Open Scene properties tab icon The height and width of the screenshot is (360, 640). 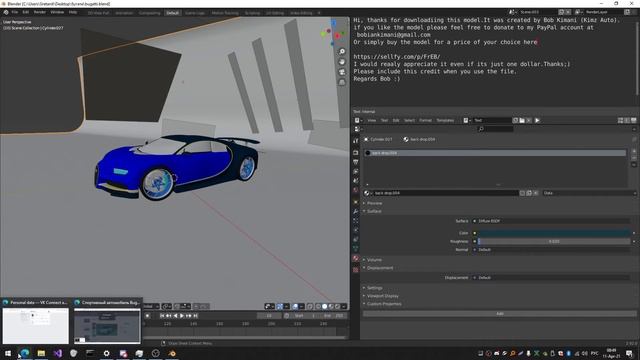(x=356, y=181)
